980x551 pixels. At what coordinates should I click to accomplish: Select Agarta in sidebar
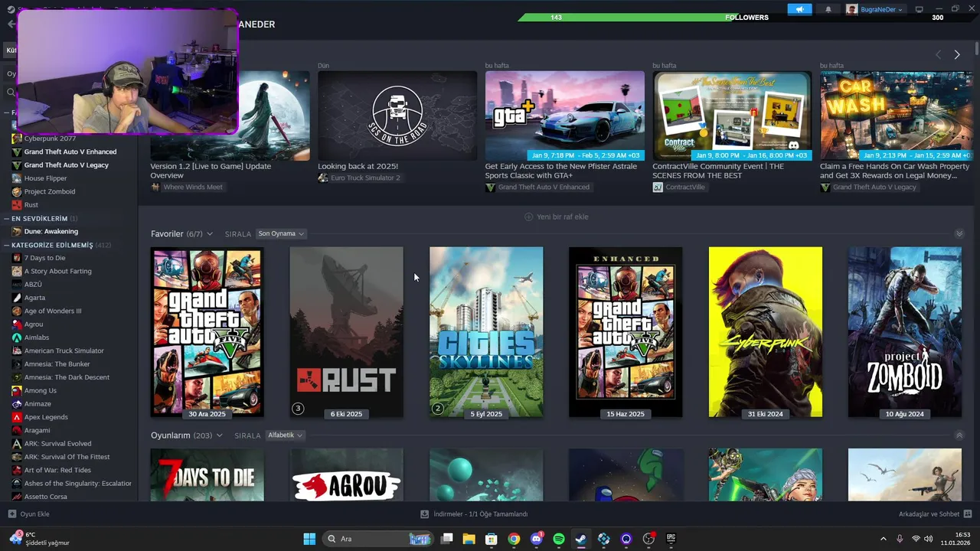[34, 298]
